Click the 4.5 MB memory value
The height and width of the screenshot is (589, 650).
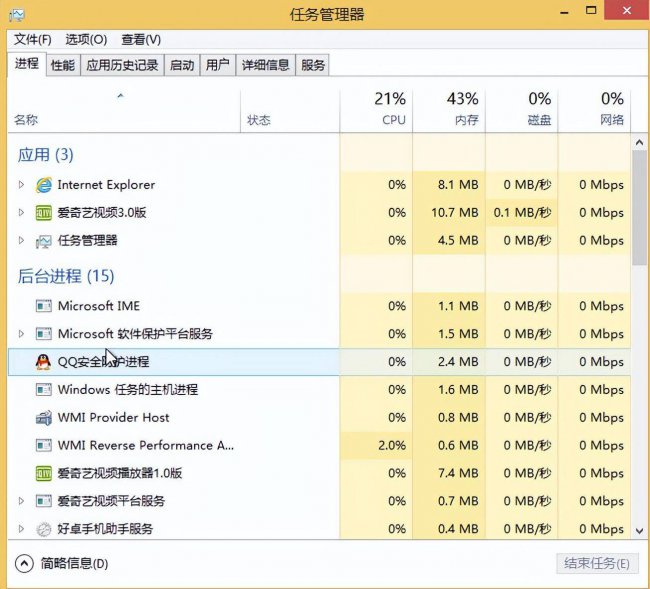pos(458,240)
